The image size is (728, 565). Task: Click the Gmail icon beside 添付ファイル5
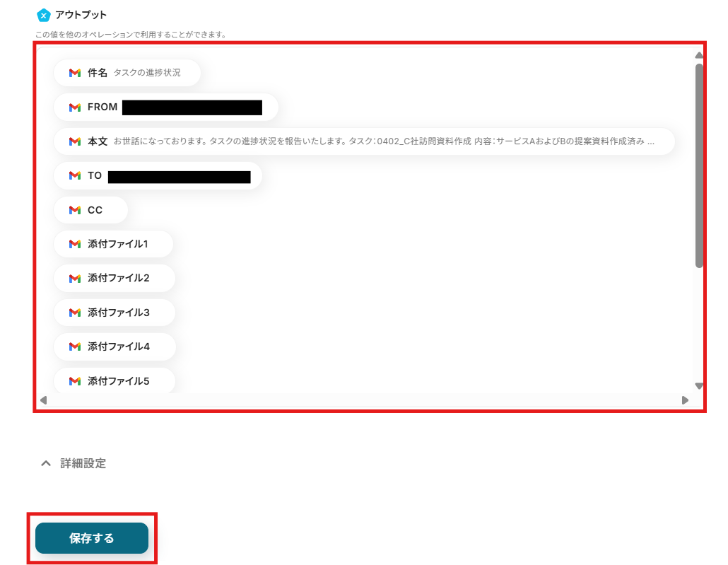tap(75, 381)
